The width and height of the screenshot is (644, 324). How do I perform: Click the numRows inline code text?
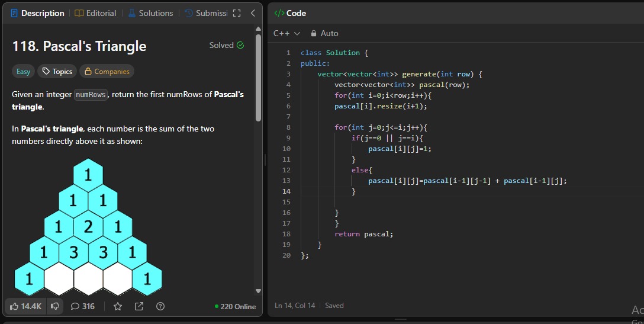coord(91,95)
